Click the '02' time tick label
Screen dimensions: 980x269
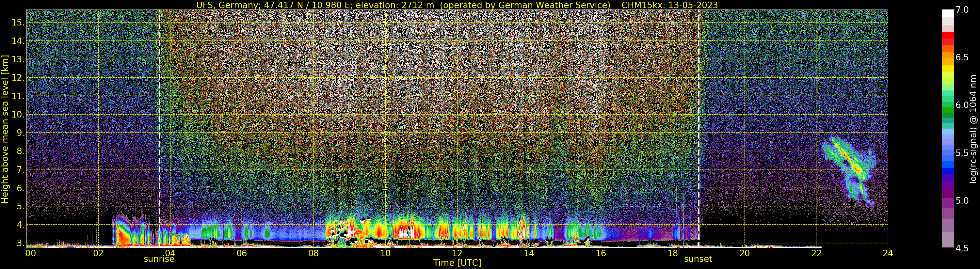98,253
